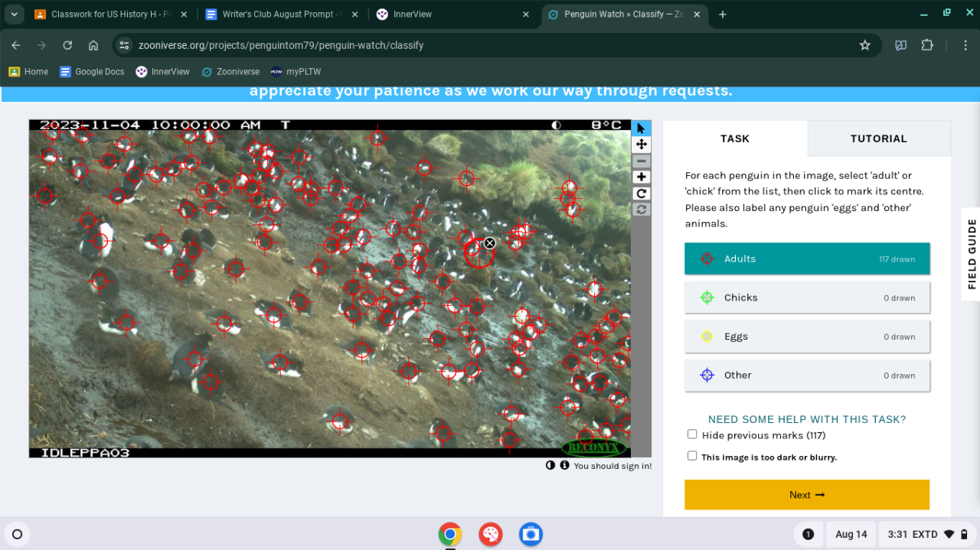The height and width of the screenshot is (550, 980).
Task: Switch to Writer's Club August Prompt tab
Action: 280,15
